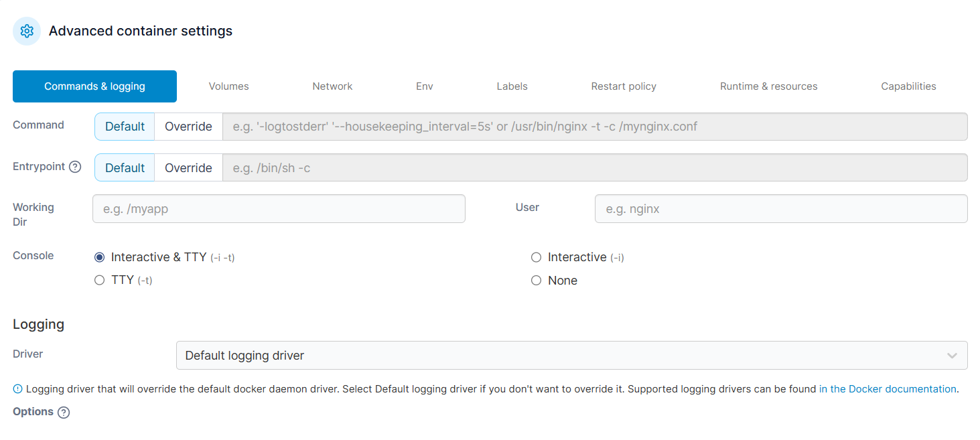Viewport: 980px width, 440px height.
Task: Go to the Capabilities tab
Action: (908, 86)
